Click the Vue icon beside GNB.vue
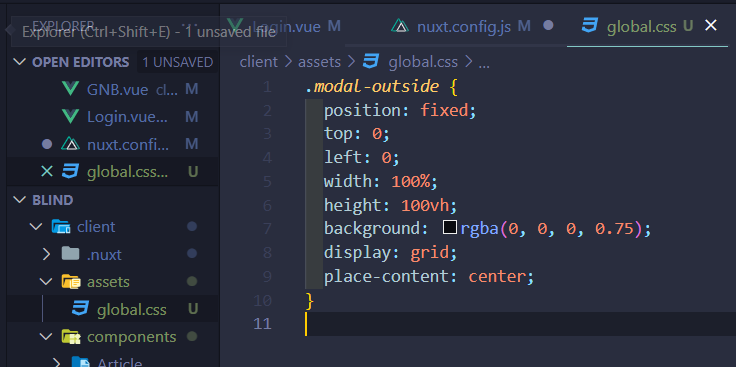This screenshot has height=367, width=736. pyautogui.click(x=70, y=89)
